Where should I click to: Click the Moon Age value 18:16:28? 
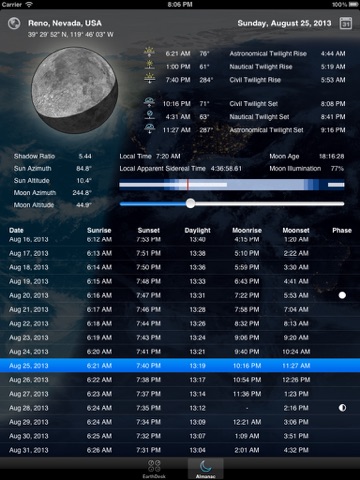pos(331,156)
